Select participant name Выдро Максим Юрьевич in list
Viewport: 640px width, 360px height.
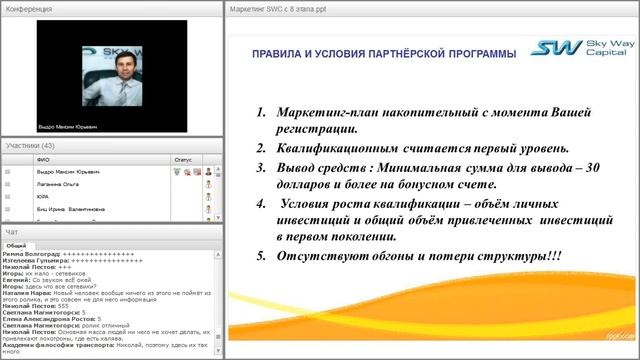tap(68, 172)
